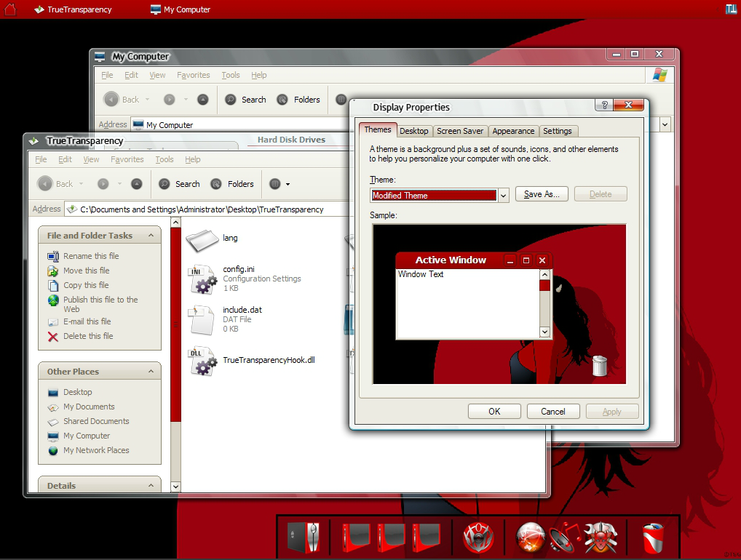741x560 pixels.
Task: Open the Views button dropdown arrow
Action: (288, 184)
